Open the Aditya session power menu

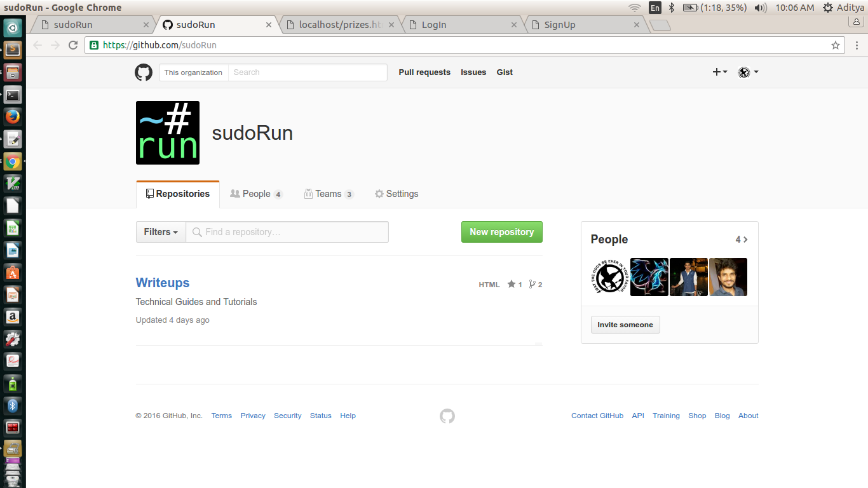(x=843, y=8)
